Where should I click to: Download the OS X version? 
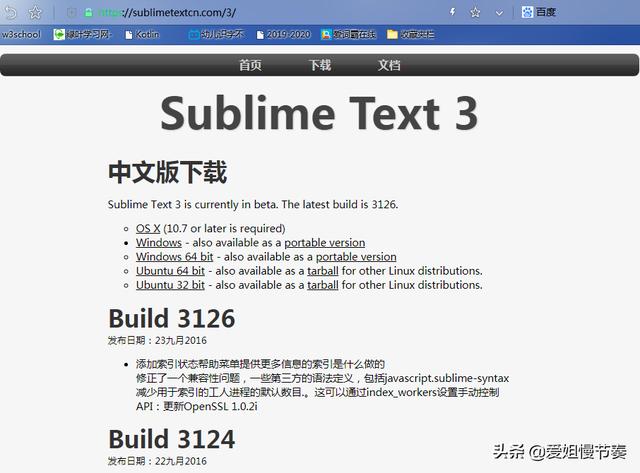(x=148, y=228)
